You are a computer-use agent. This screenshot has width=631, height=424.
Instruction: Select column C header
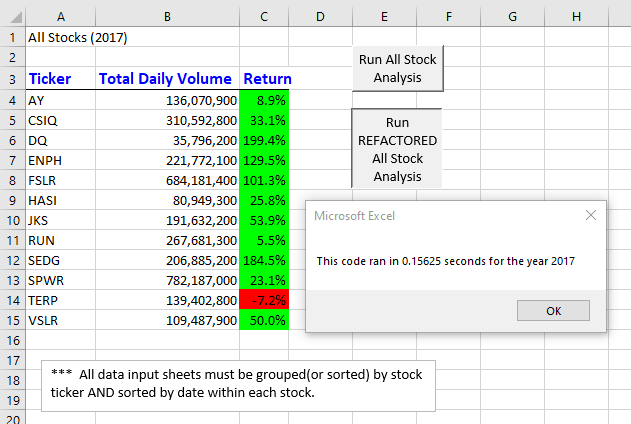pos(264,16)
